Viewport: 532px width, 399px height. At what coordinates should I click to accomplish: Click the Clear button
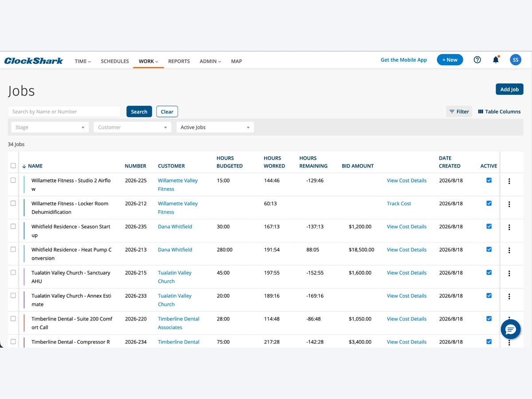[x=167, y=112]
